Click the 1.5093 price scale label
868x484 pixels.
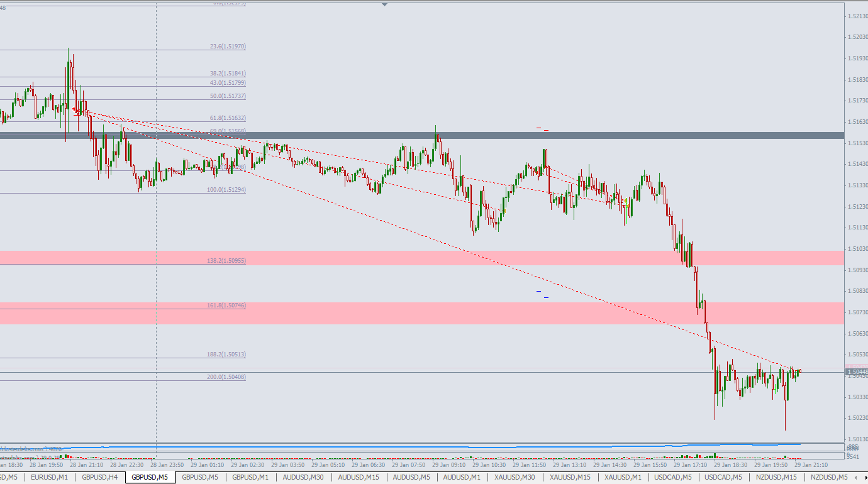(x=858, y=270)
